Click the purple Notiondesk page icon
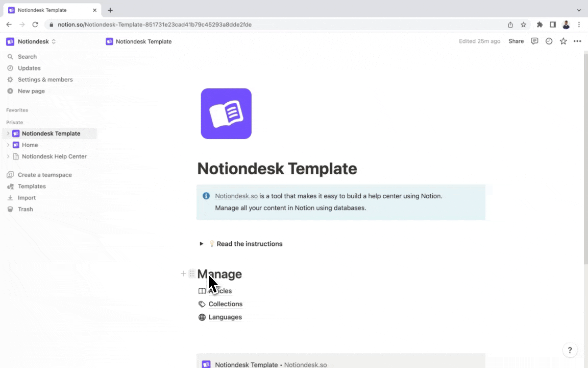The width and height of the screenshot is (588, 368). (x=226, y=114)
